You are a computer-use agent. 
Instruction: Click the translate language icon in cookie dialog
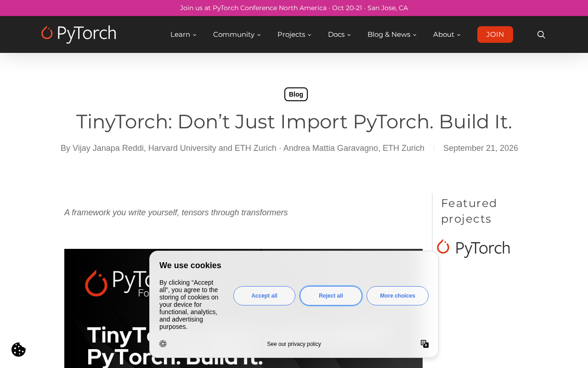click(x=424, y=344)
